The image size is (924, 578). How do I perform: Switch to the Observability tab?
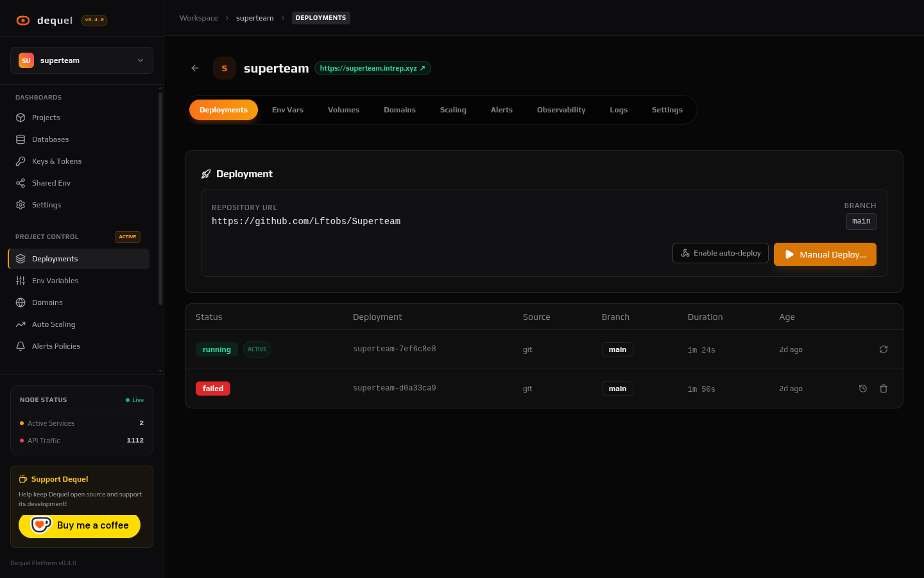(x=561, y=110)
